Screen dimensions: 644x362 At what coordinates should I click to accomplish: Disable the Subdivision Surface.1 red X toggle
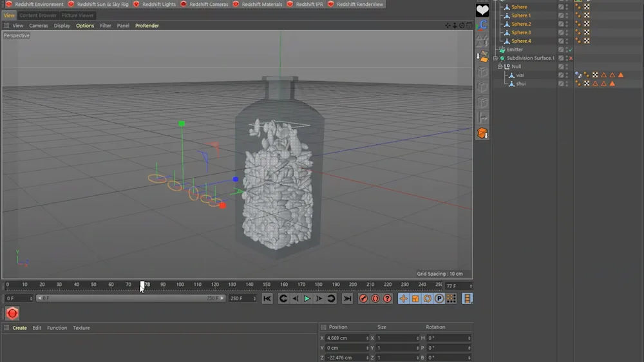[x=571, y=58]
